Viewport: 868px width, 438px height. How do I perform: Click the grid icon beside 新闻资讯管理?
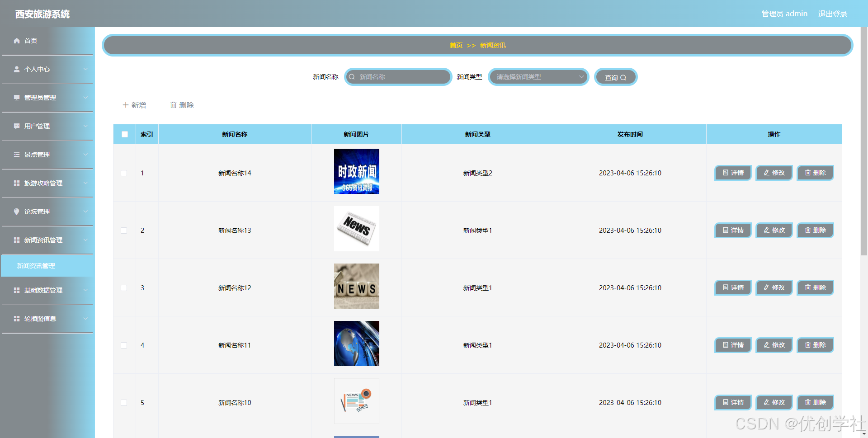[17, 240]
